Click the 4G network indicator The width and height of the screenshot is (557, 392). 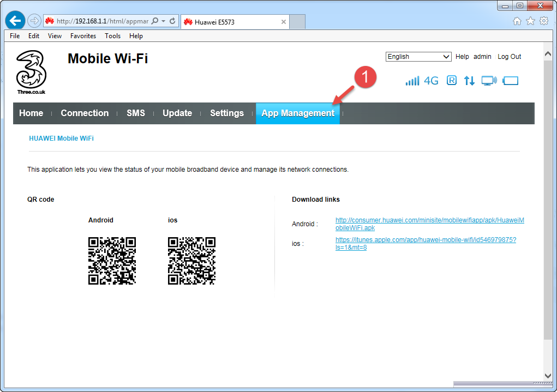(x=431, y=81)
